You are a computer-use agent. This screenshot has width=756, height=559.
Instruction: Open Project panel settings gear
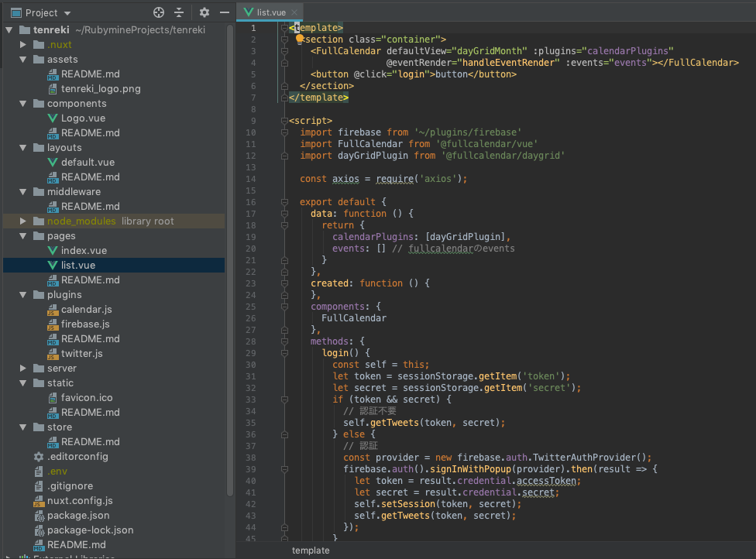tap(204, 12)
